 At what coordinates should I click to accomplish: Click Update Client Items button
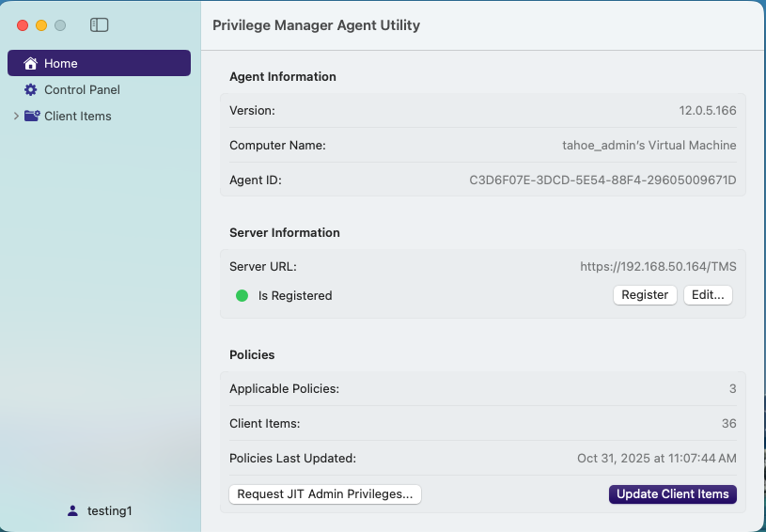point(672,493)
